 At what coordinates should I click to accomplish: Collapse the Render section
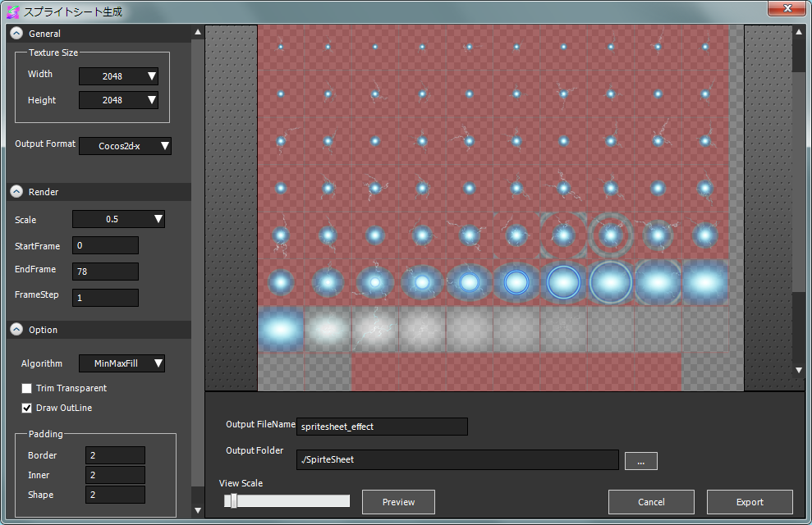point(16,191)
